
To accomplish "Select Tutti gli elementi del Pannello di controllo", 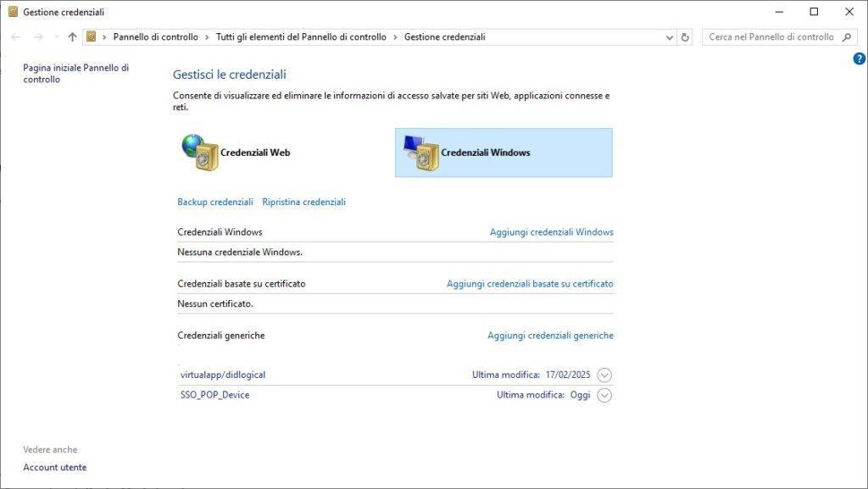I will coord(300,36).
